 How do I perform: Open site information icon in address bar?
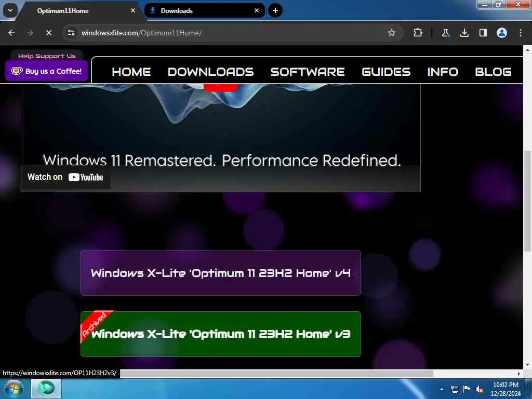point(71,33)
